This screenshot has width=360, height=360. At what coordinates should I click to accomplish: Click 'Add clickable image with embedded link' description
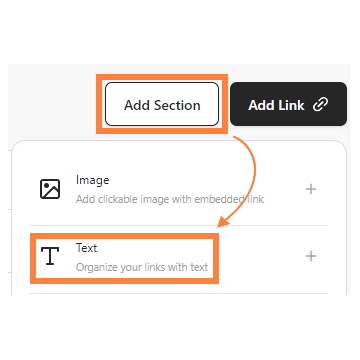(170, 199)
